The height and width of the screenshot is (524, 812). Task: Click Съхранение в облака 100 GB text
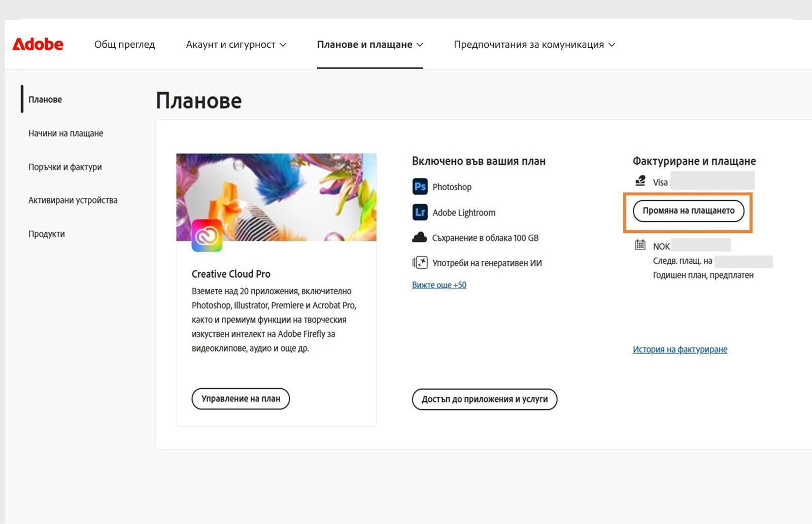coord(485,238)
